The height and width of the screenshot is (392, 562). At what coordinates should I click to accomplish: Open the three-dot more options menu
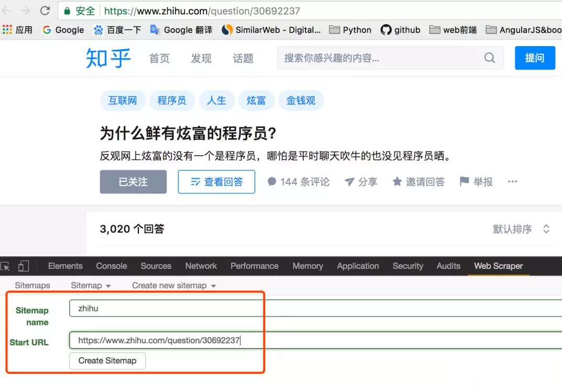click(513, 182)
